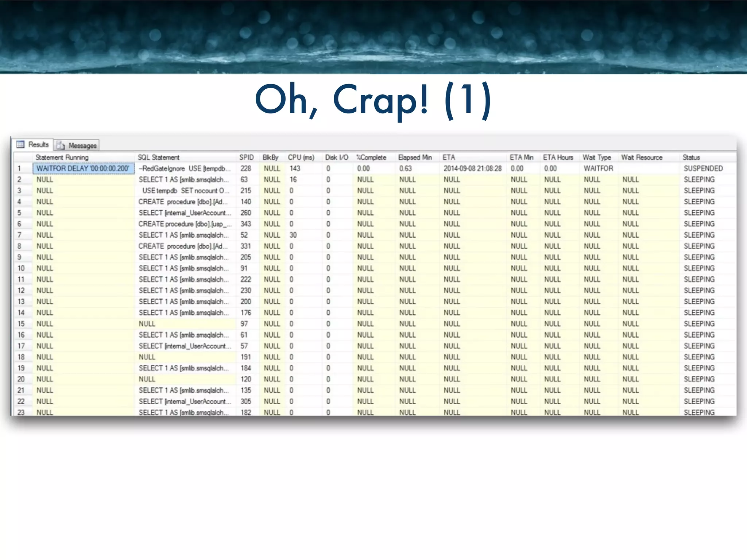This screenshot has width=747, height=560.
Task: Click USE tempdb SET nocount statement cell
Action: [x=185, y=191]
